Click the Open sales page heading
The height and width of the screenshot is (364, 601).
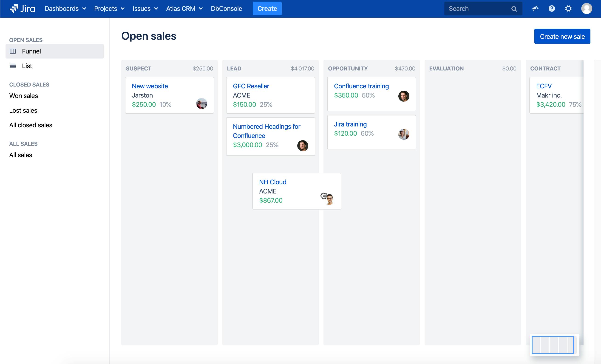point(149,36)
